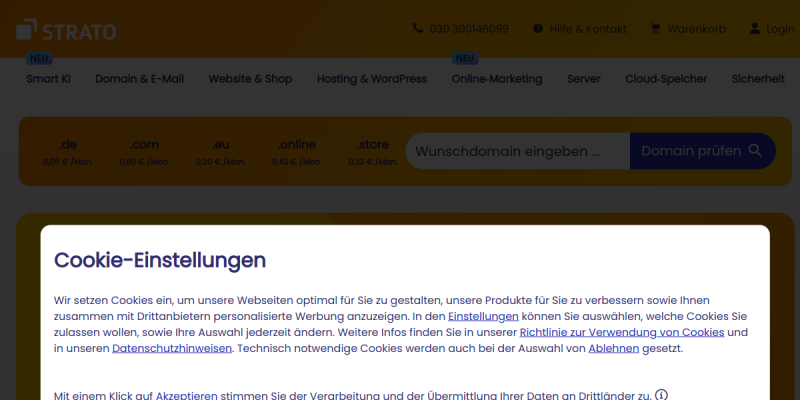This screenshot has height=400, width=800.
Task: Click the Login link
Action: [x=780, y=29]
